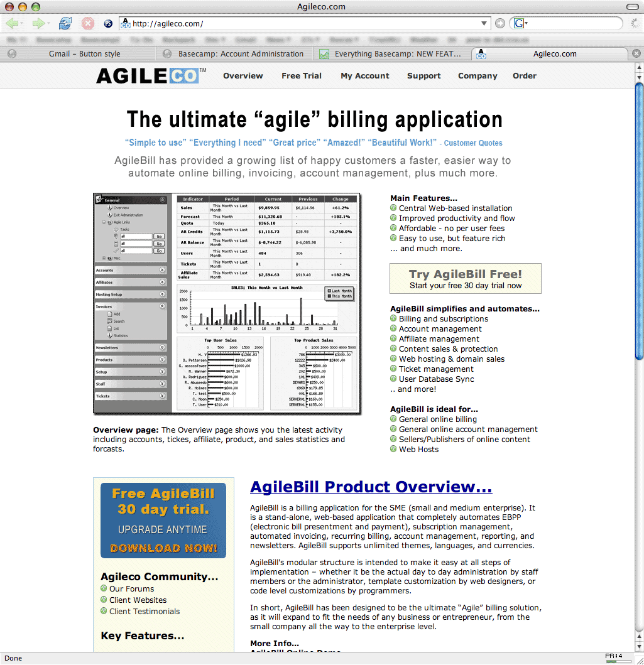Expand the Tickets panel in the screenshot
This screenshot has height=665, width=644.
tap(163, 396)
